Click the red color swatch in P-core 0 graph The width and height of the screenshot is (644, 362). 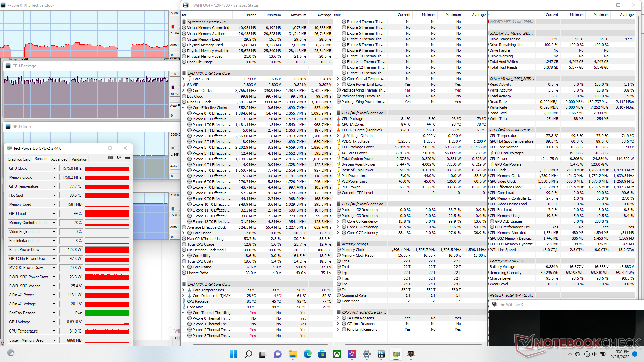coord(173,27)
